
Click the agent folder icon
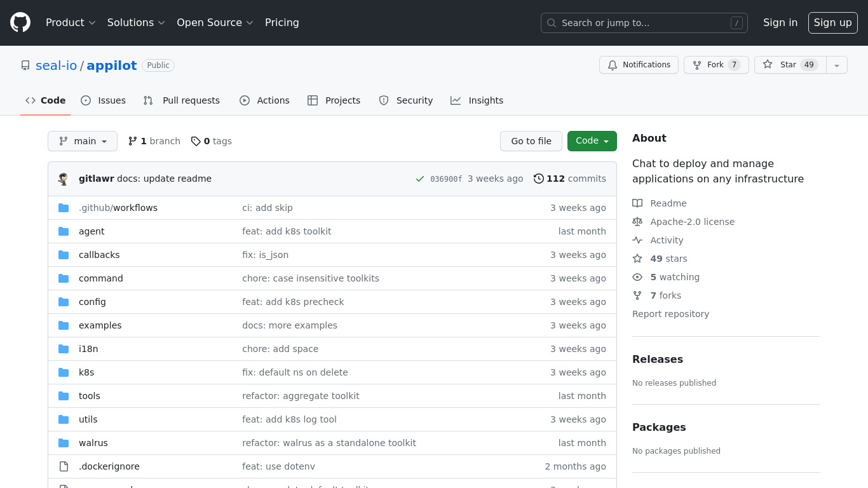pyautogui.click(x=64, y=231)
